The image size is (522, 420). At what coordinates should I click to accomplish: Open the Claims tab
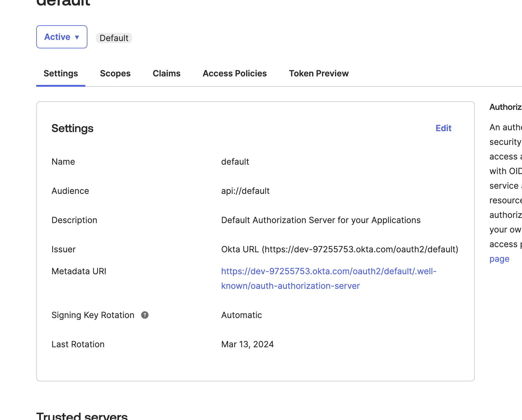click(x=167, y=73)
